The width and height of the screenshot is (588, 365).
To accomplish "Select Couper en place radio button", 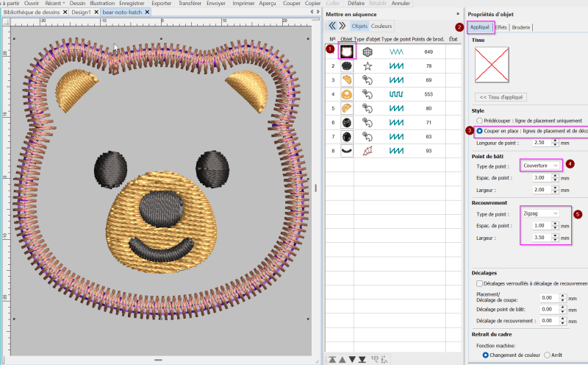I will (x=479, y=131).
